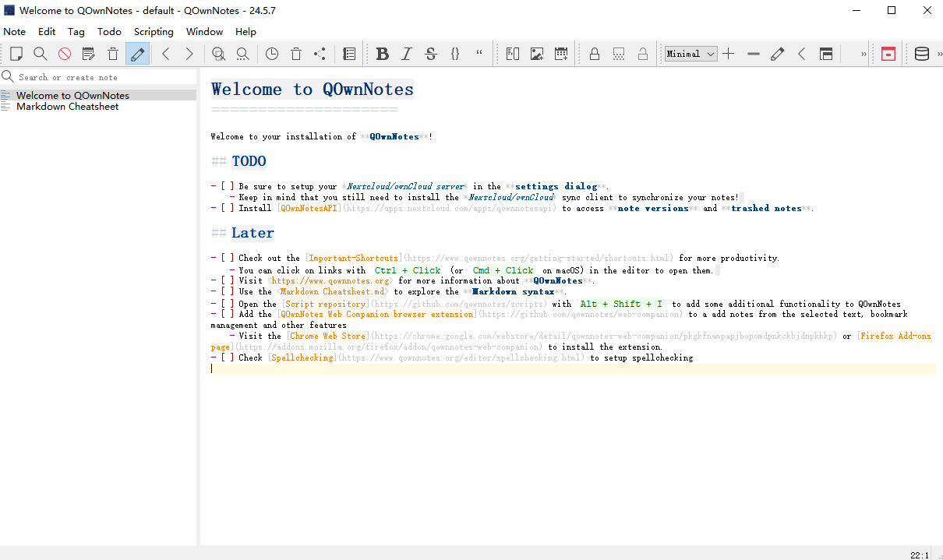Apply italic formatting from the toolbar

pos(406,54)
